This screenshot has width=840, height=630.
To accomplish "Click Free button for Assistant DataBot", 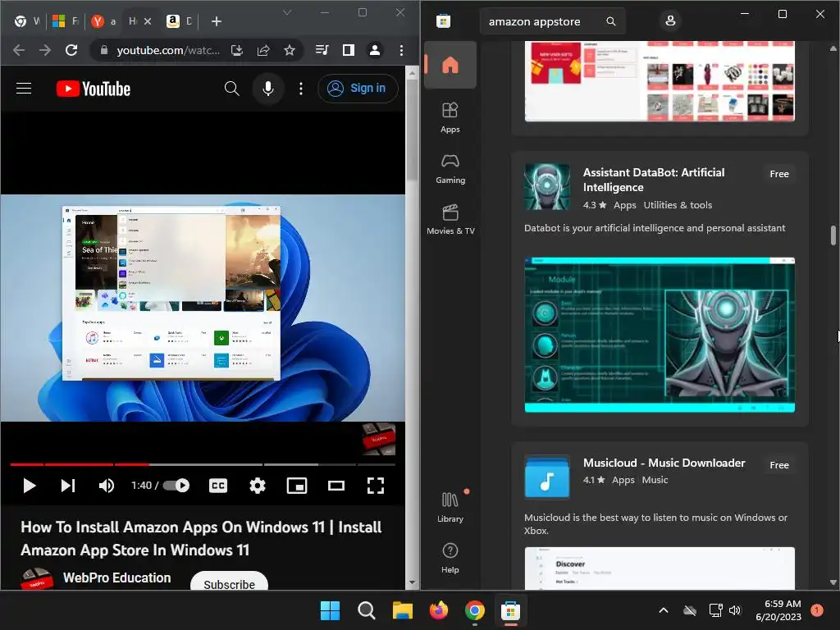I will [779, 174].
